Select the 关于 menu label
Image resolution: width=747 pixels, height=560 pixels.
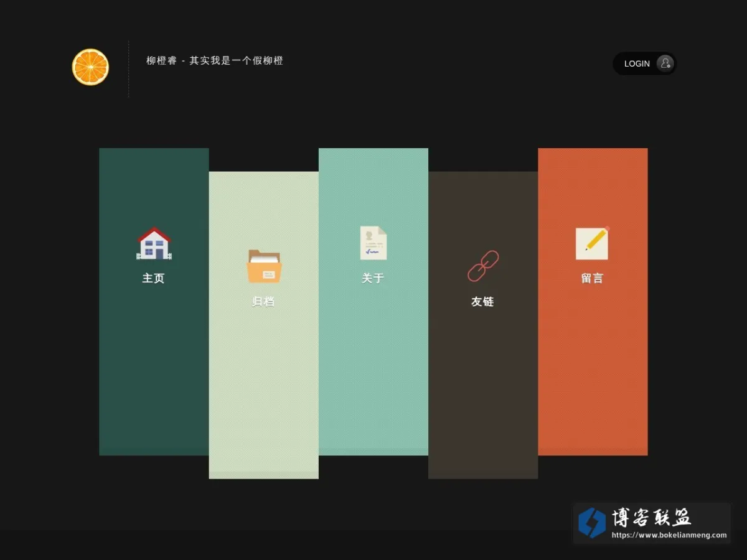click(x=373, y=278)
